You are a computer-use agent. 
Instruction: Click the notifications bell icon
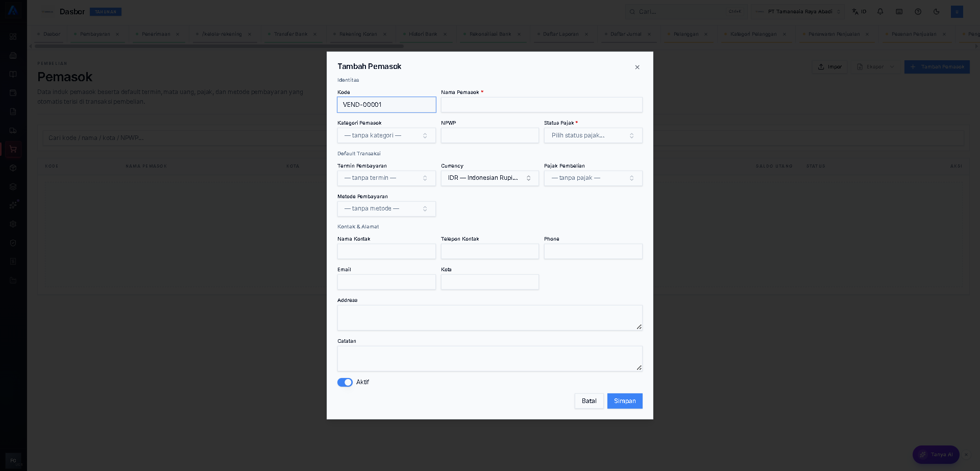[x=880, y=12]
